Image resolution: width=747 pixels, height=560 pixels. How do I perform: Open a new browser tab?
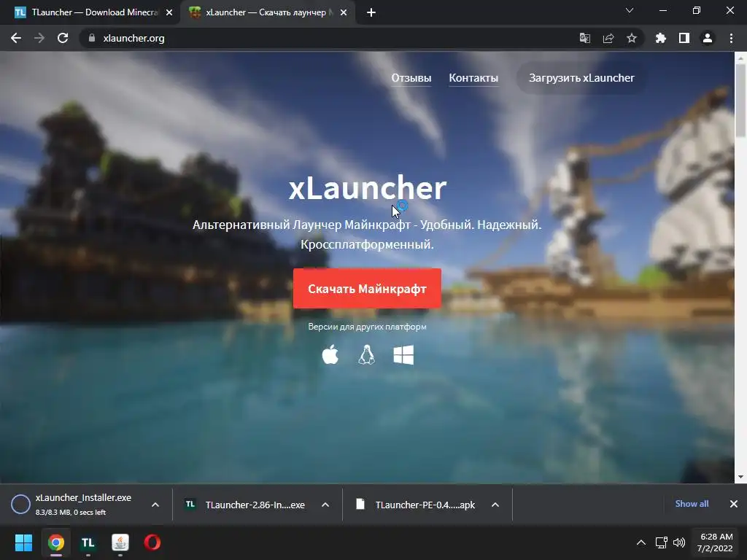[x=371, y=12]
